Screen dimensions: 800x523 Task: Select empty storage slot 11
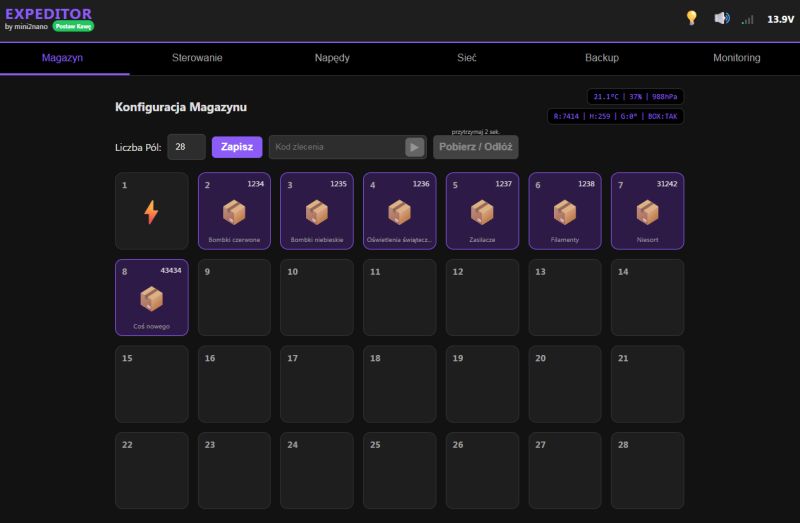pyautogui.click(x=399, y=297)
